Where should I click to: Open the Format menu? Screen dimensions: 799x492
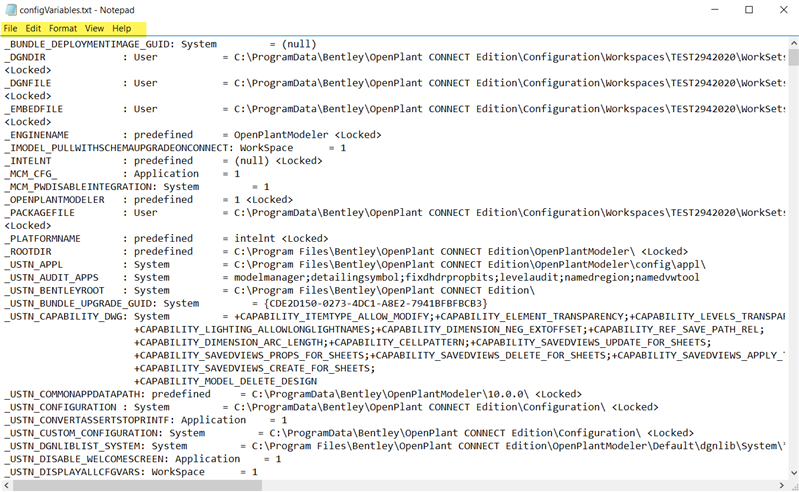63,29
